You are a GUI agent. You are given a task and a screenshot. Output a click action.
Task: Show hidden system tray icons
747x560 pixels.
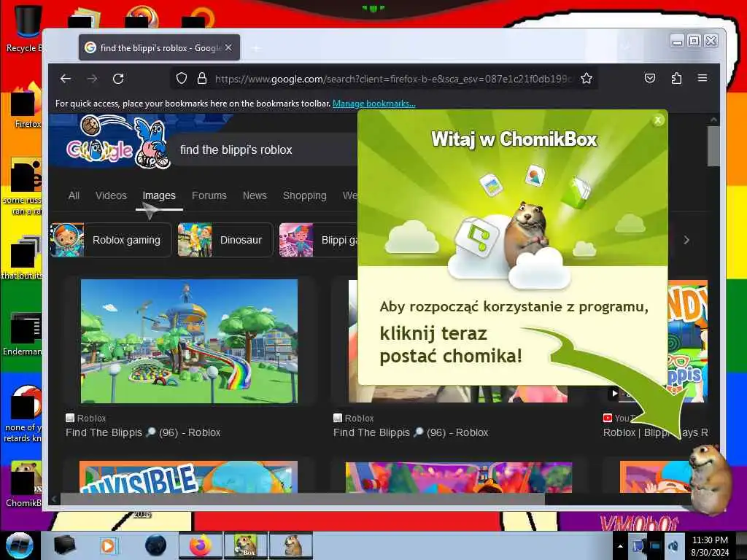(x=620, y=546)
